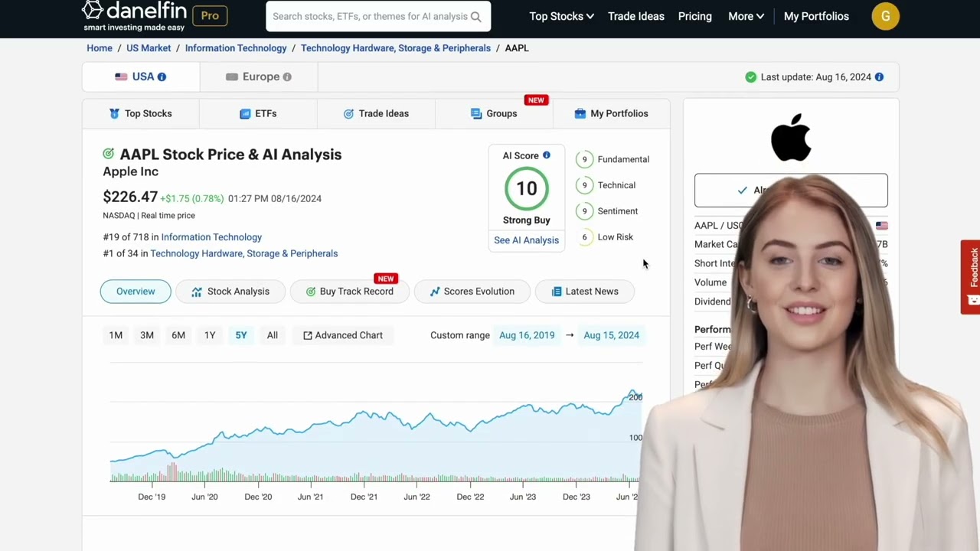Select the Overview section button

click(136, 292)
